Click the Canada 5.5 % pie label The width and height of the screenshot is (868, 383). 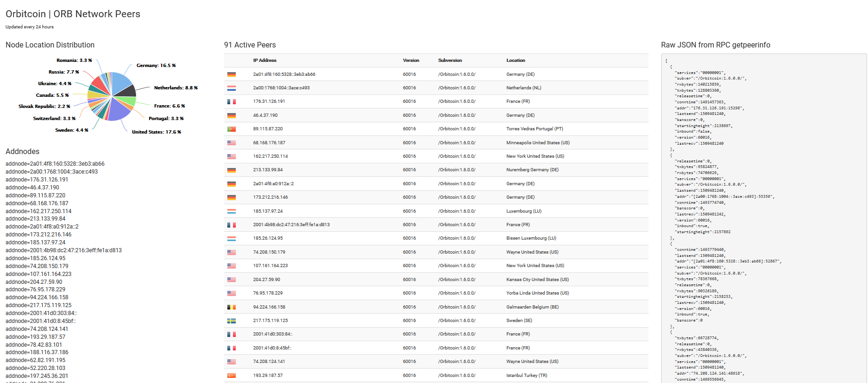tap(53, 95)
